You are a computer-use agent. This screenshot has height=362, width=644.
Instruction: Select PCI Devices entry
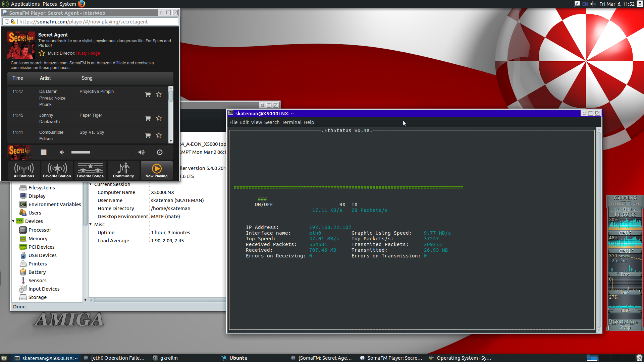pyautogui.click(x=41, y=247)
